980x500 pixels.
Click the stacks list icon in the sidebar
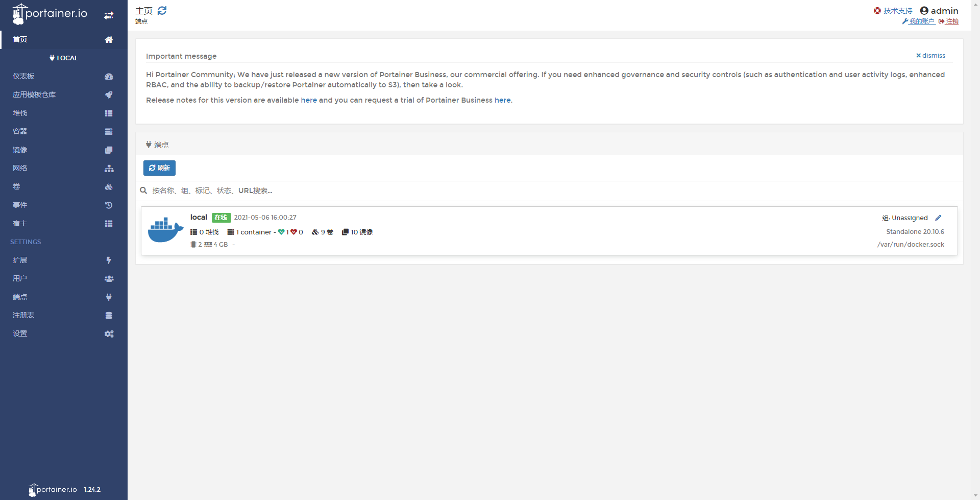coord(109,113)
